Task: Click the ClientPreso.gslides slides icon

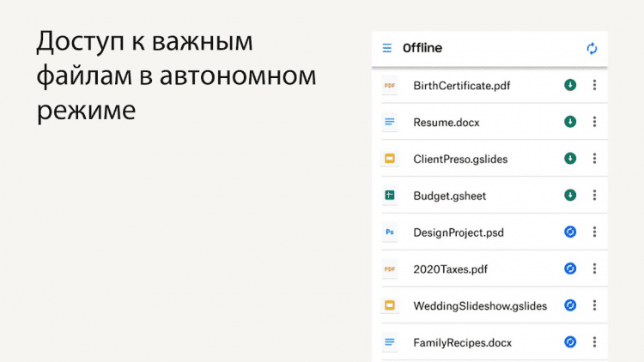Action: click(390, 159)
